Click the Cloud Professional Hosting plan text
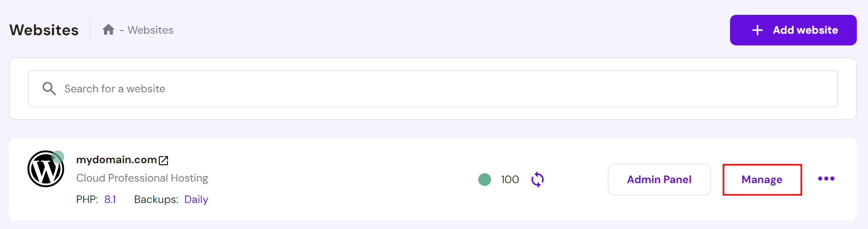 pyautogui.click(x=142, y=178)
